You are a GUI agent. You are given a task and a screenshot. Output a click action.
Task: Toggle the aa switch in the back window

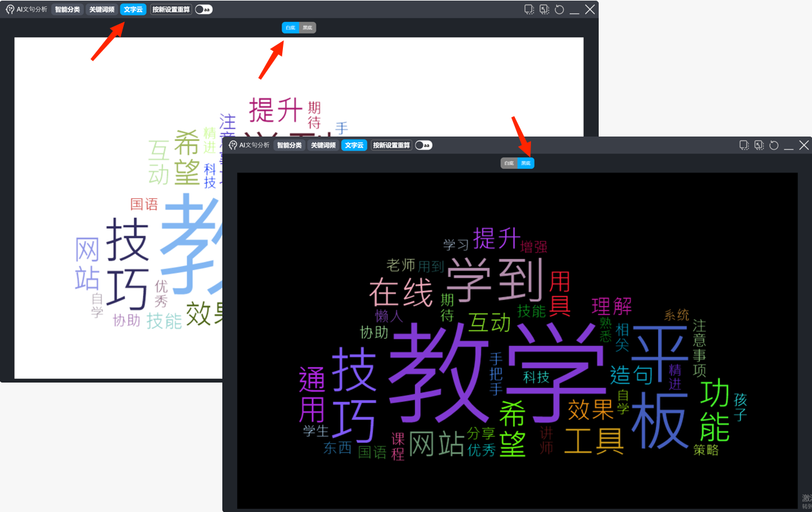point(204,10)
